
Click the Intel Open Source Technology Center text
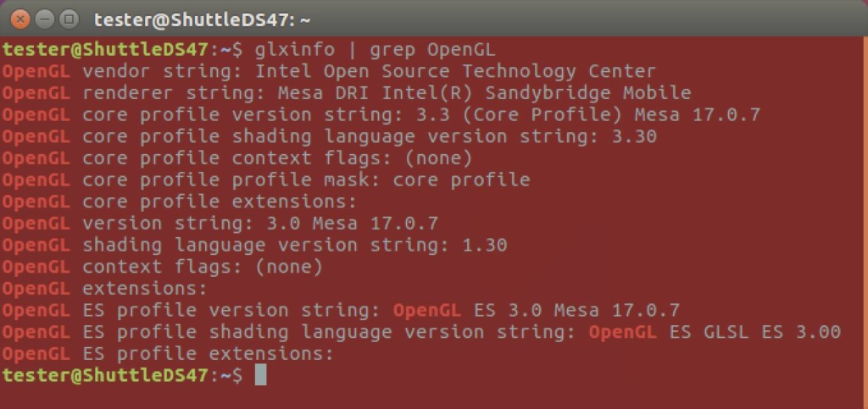click(x=455, y=71)
